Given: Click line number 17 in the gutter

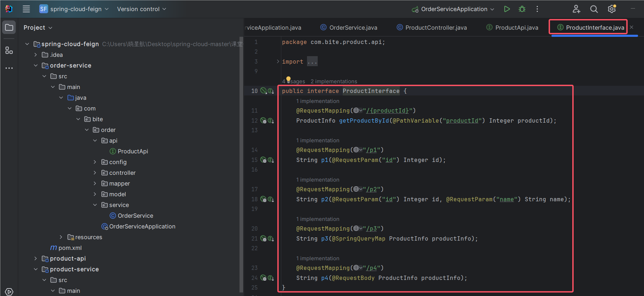Looking at the screenshot, I should click(x=254, y=189).
